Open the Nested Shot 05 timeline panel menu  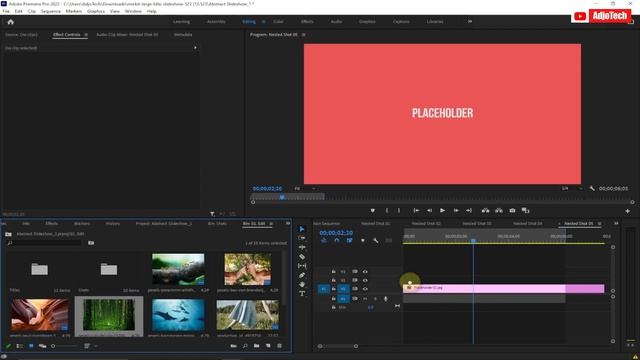(600, 224)
